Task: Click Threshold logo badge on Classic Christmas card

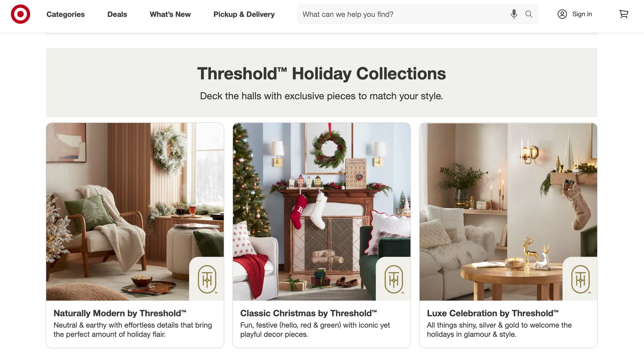Action: [394, 279]
